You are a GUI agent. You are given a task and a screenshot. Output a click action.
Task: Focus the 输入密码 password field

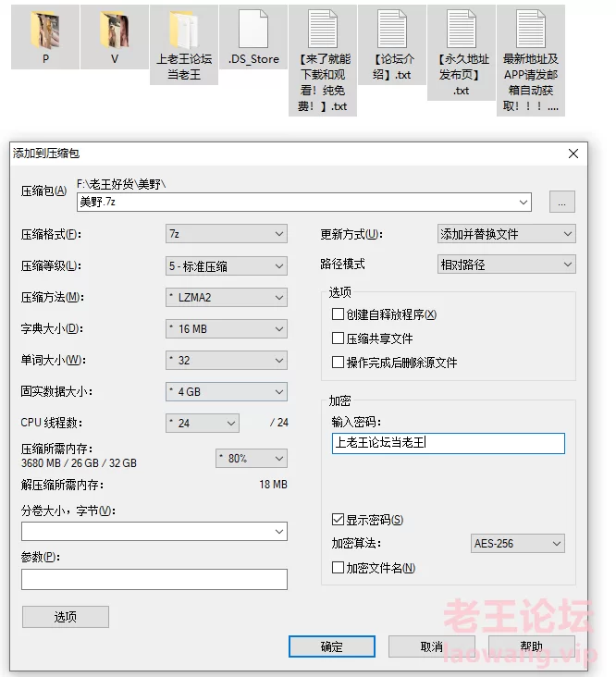448,443
